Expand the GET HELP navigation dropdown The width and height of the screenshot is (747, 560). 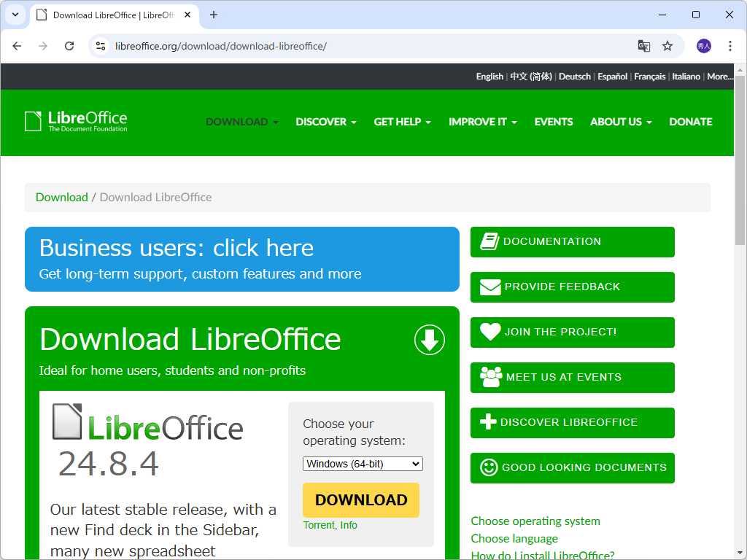point(402,122)
